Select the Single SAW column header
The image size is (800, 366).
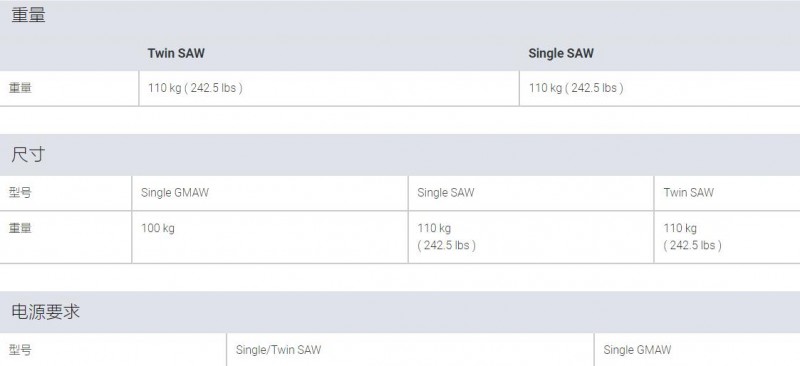561,53
